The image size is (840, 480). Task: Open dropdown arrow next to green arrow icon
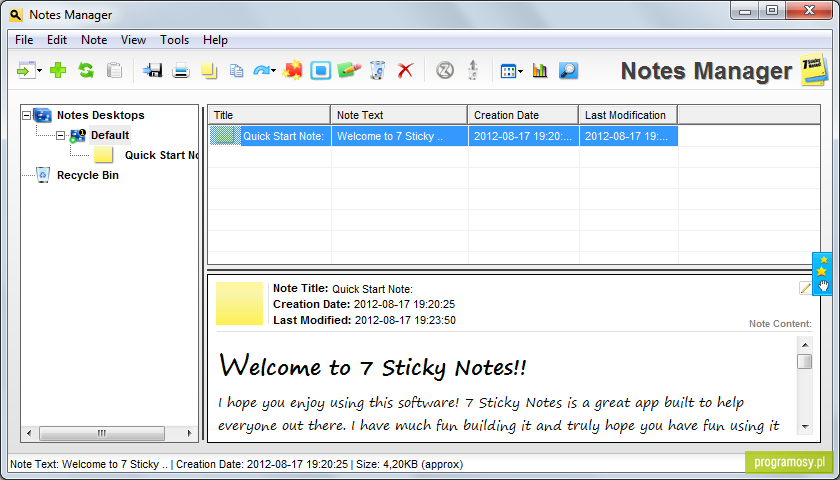point(40,71)
